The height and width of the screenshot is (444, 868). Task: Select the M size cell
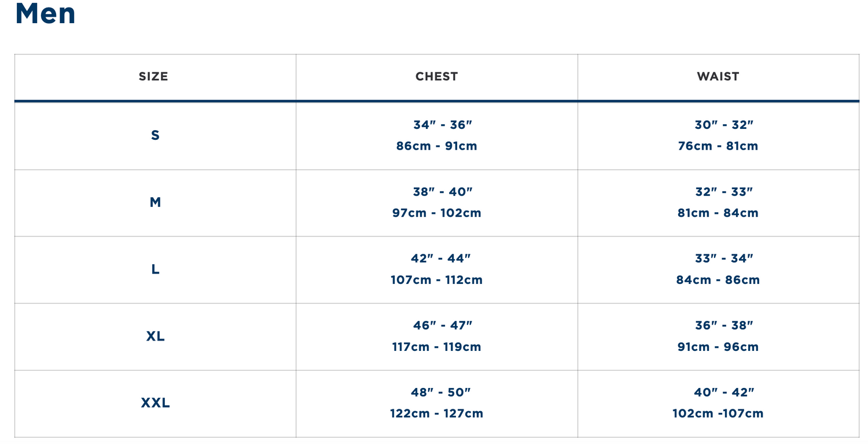pos(155,202)
